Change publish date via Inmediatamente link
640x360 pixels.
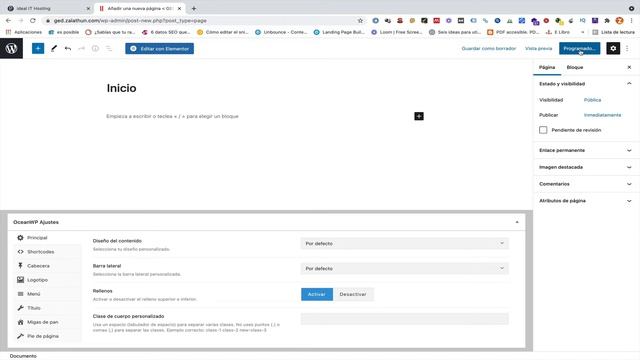602,115
